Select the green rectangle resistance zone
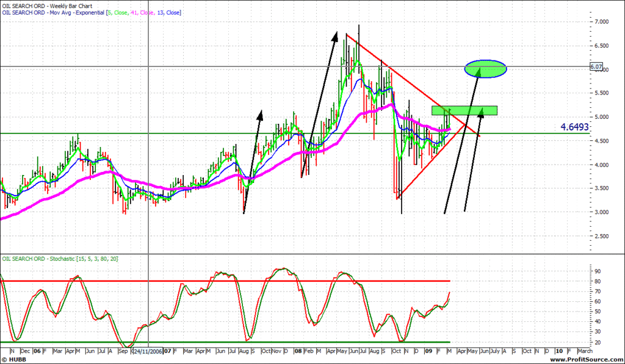625x364 pixels. (x=464, y=110)
